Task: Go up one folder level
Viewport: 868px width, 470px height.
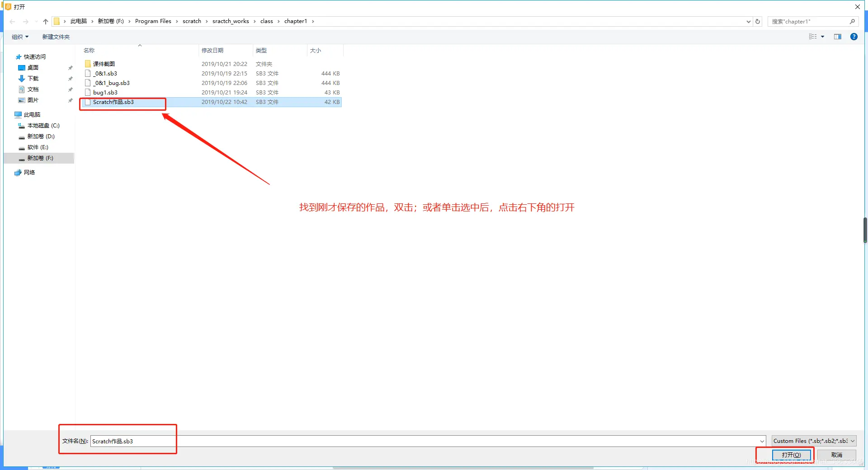Action: [x=46, y=21]
